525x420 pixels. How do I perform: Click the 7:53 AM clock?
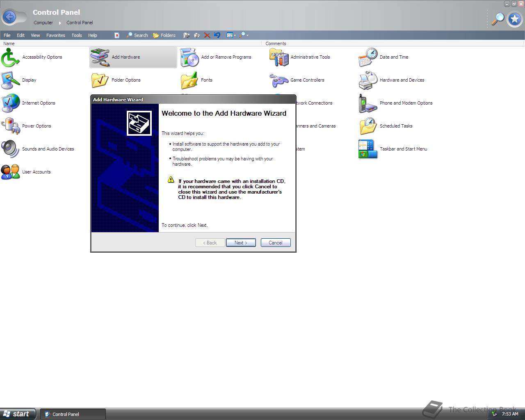coord(510,414)
